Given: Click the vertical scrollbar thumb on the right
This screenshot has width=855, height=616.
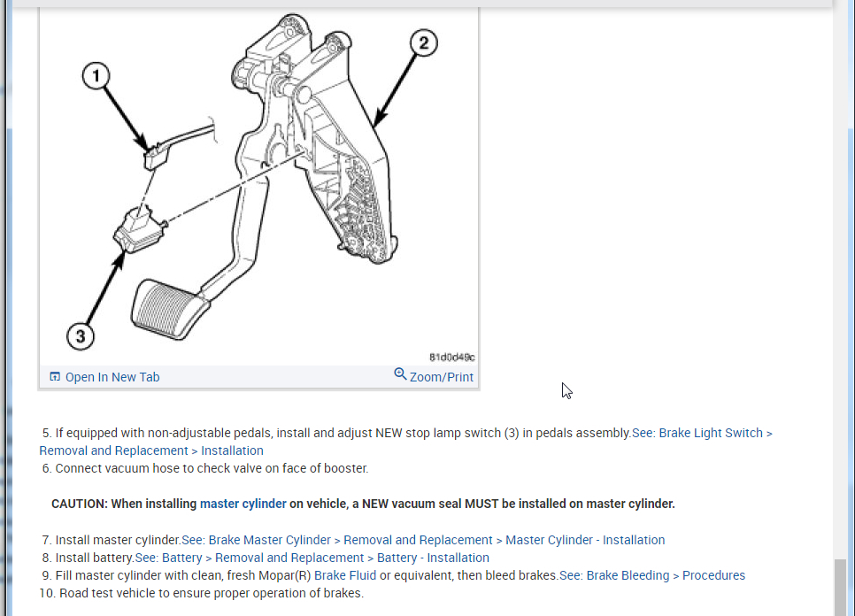Looking at the screenshot, I should click(840, 587).
